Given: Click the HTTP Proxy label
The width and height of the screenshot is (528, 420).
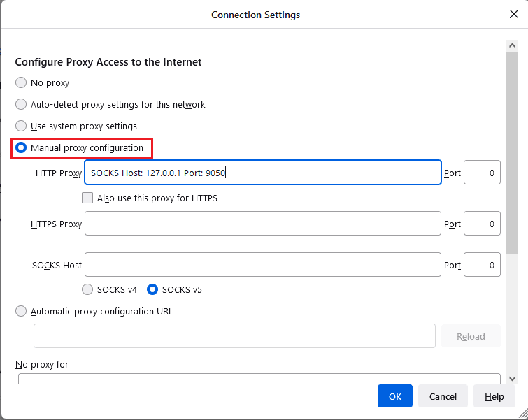Looking at the screenshot, I should 59,173.
